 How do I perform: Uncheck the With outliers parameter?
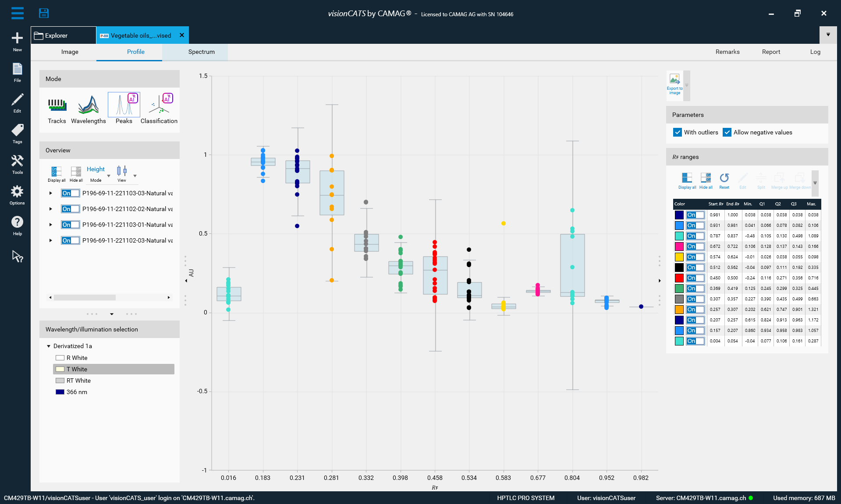coord(678,132)
